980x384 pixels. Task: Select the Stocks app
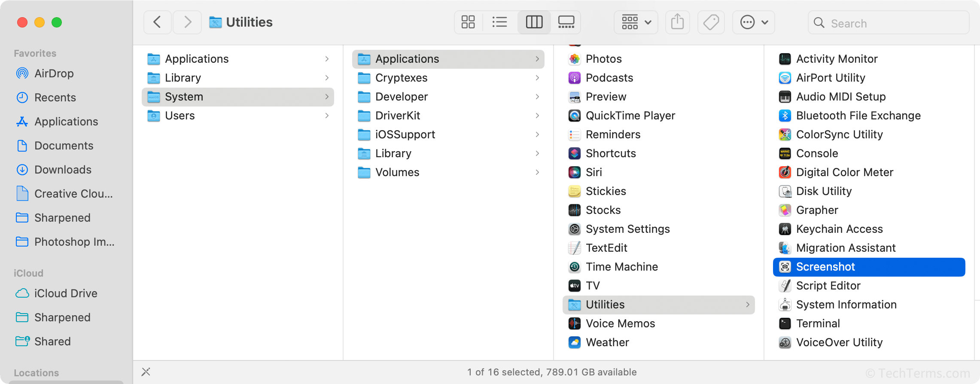(659, 210)
